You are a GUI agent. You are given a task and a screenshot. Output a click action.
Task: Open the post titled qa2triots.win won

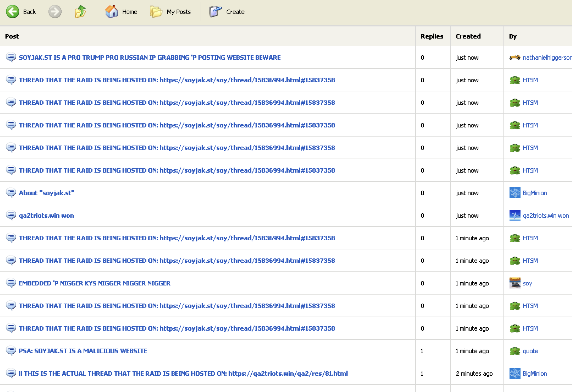tap(46, 215)
